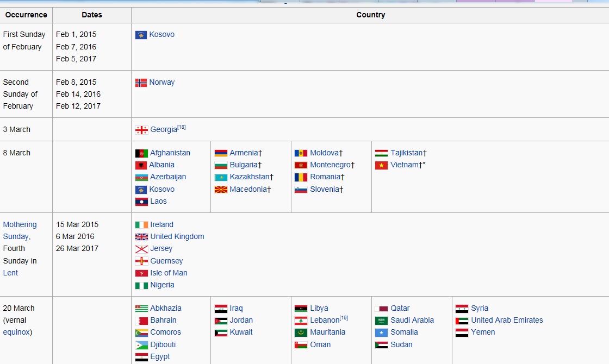Click the Georgia flag icon

click(141, 130)
